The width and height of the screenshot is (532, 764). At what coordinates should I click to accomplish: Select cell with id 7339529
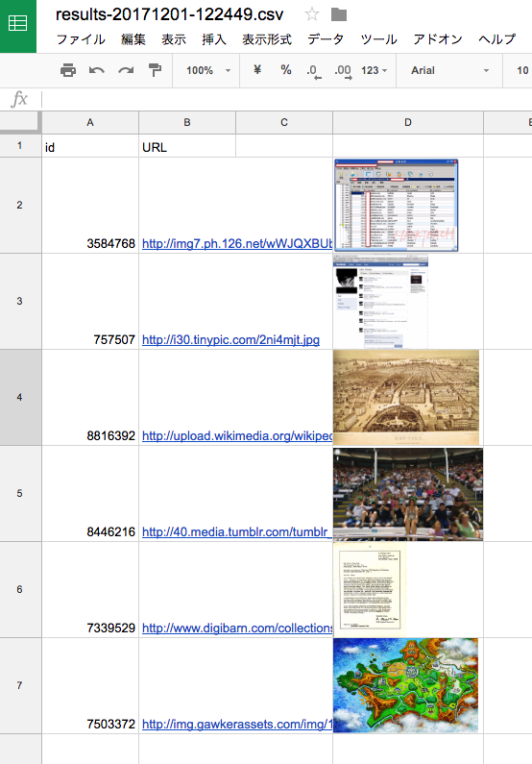(x=90, y=589)
